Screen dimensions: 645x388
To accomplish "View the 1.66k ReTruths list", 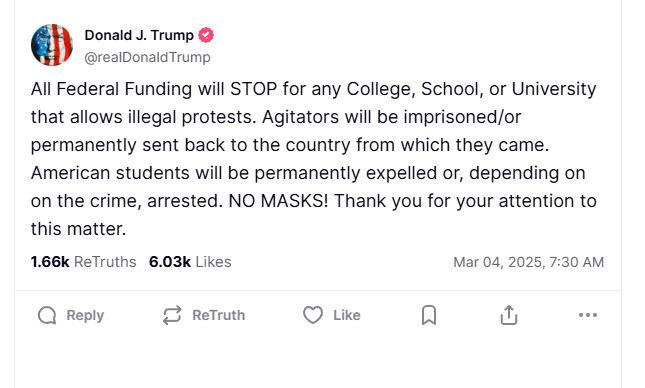I will click(x=84, y=262).
